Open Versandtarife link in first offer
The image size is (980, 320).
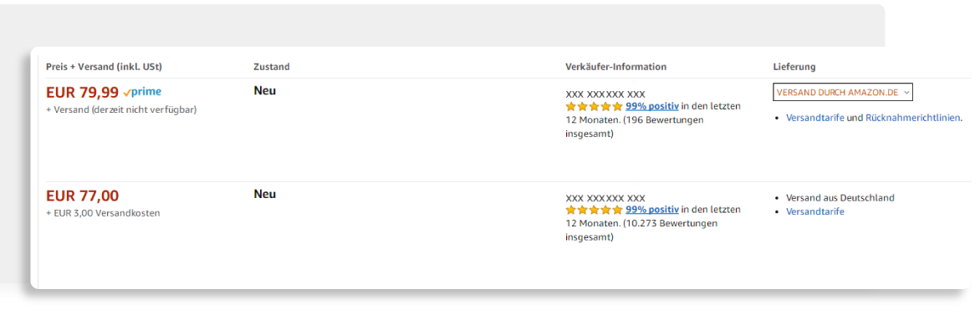pos(815,118)
